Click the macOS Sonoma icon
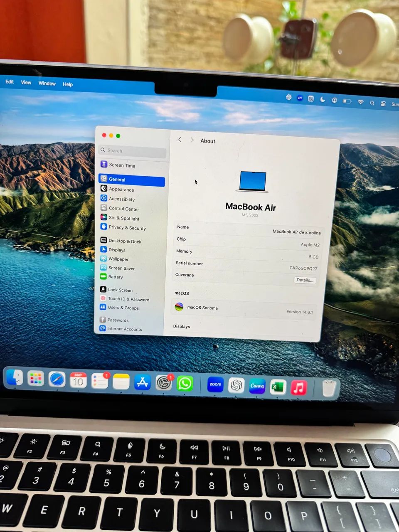The width and height of the screenshot is (399, 532). [179, 307]
